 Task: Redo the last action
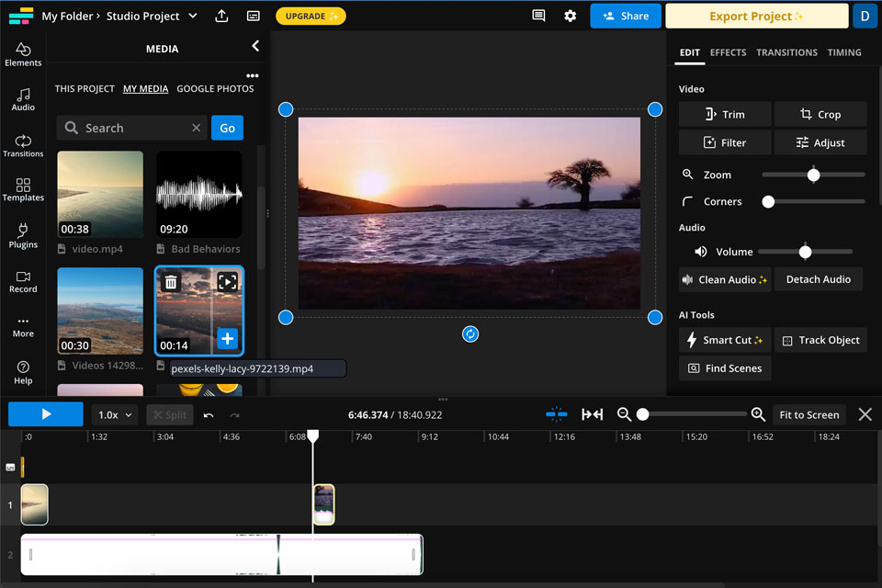coord(234,415)
